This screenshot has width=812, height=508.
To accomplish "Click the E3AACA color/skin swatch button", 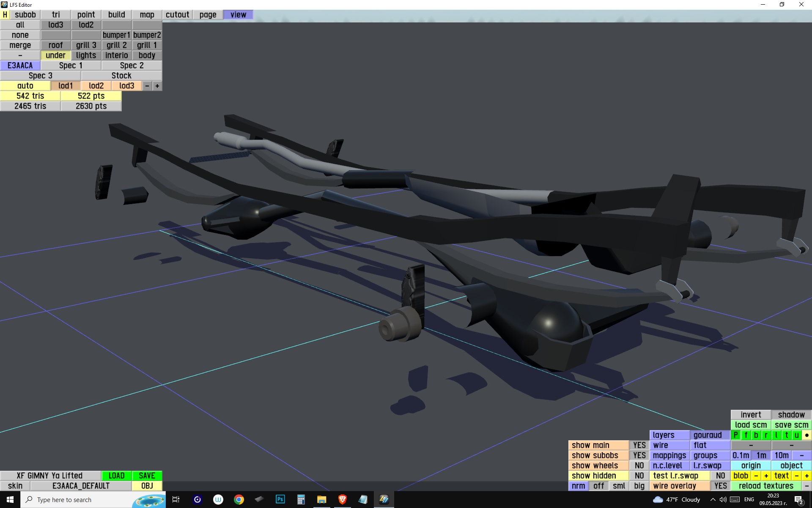I will click(x=20, y=66).
